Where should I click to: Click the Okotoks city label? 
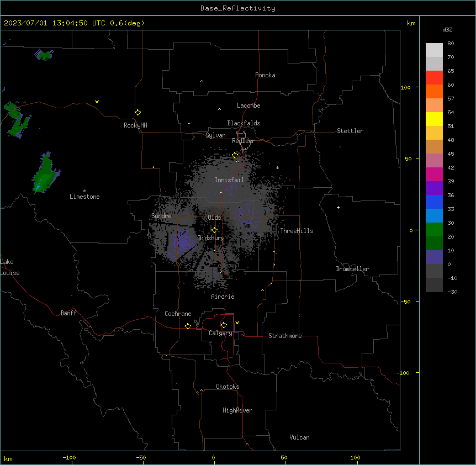[228, 387]
